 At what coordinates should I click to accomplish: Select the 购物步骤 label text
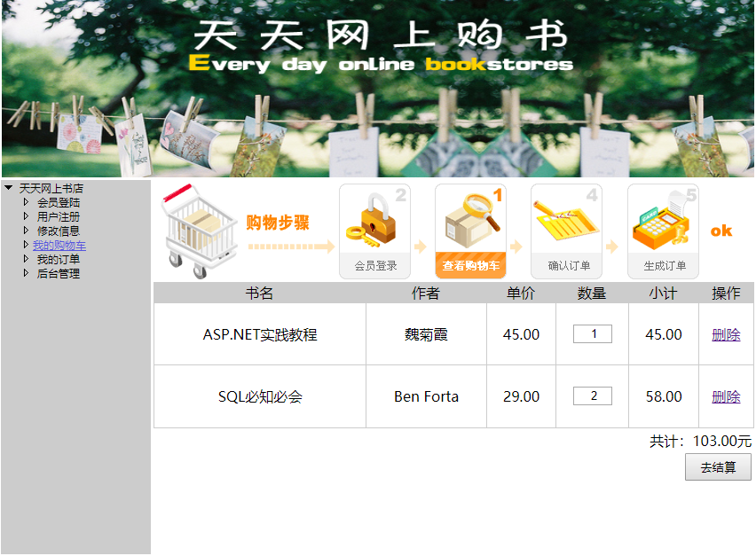click(x=277, y=223)
